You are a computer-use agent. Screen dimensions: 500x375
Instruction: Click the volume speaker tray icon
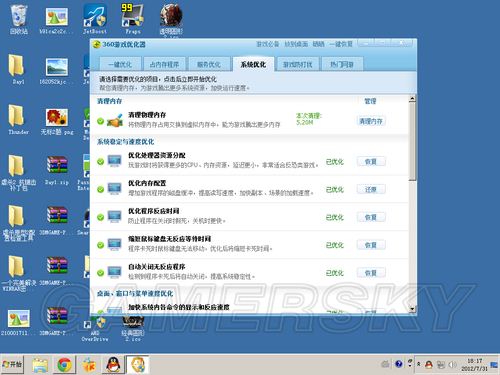tap(452, 365)
